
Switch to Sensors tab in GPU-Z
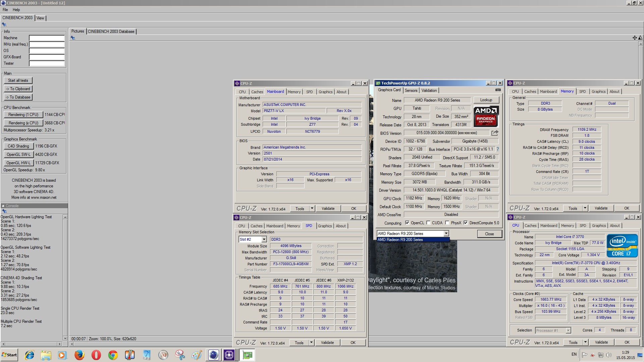click(x=411, y=90)
